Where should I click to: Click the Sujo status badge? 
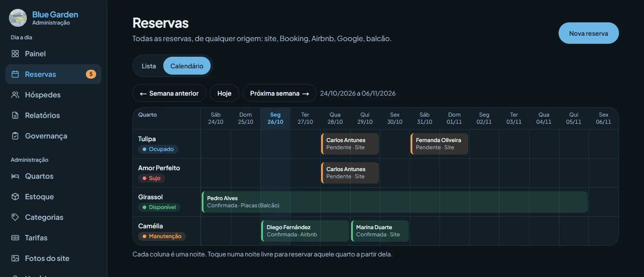pyautogui.click(x=152, y=178)
